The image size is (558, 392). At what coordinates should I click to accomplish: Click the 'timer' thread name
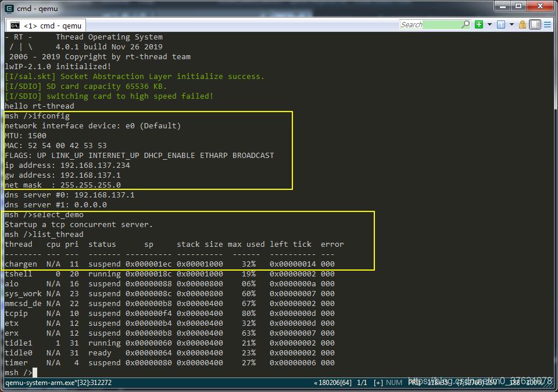16,363
